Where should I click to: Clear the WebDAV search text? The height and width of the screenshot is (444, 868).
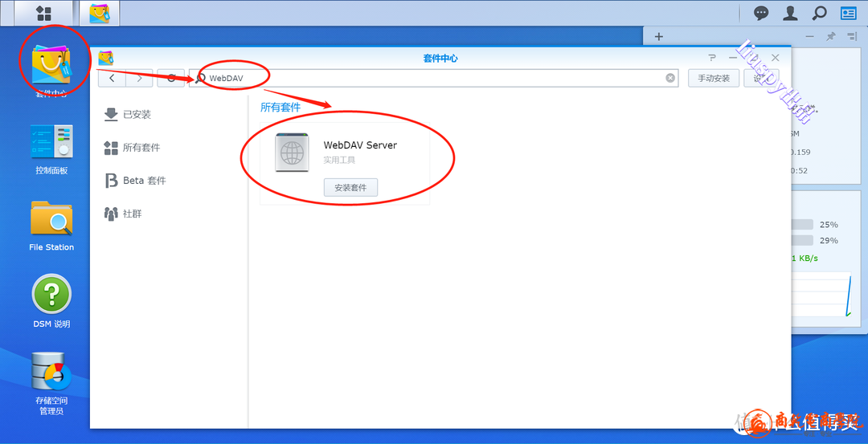[669, 78]
